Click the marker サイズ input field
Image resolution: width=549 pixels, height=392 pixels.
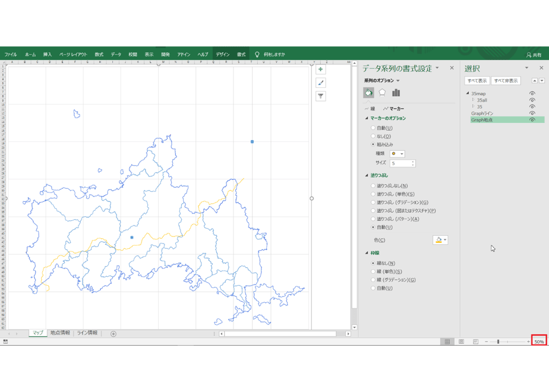pos(403,163)
